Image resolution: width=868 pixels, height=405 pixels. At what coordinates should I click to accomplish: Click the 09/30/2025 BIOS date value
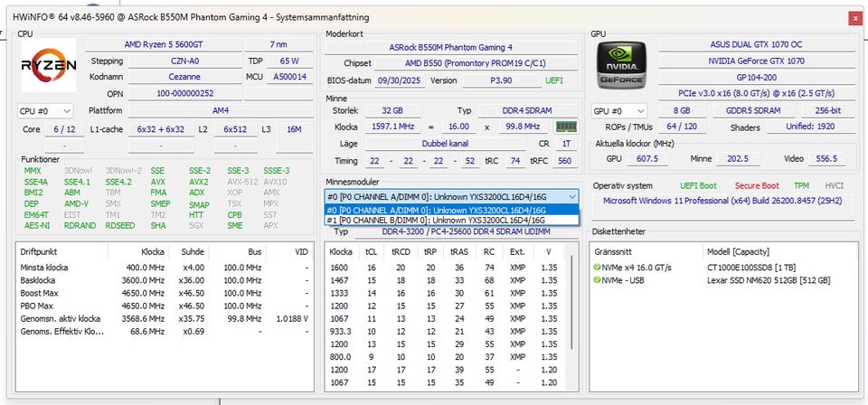point(400,80)
